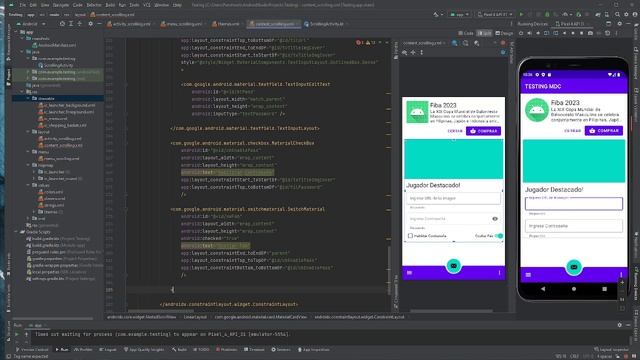640x360 pixels.
Task: Toggle Ocultar Fav switch in preview
Action: (499, 236)
